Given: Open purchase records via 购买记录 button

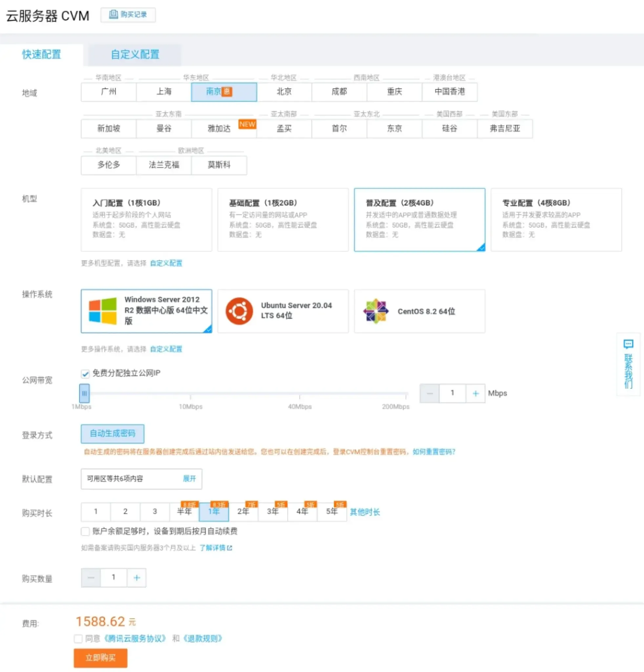Looking at the screenshot, I should point(128,15).
